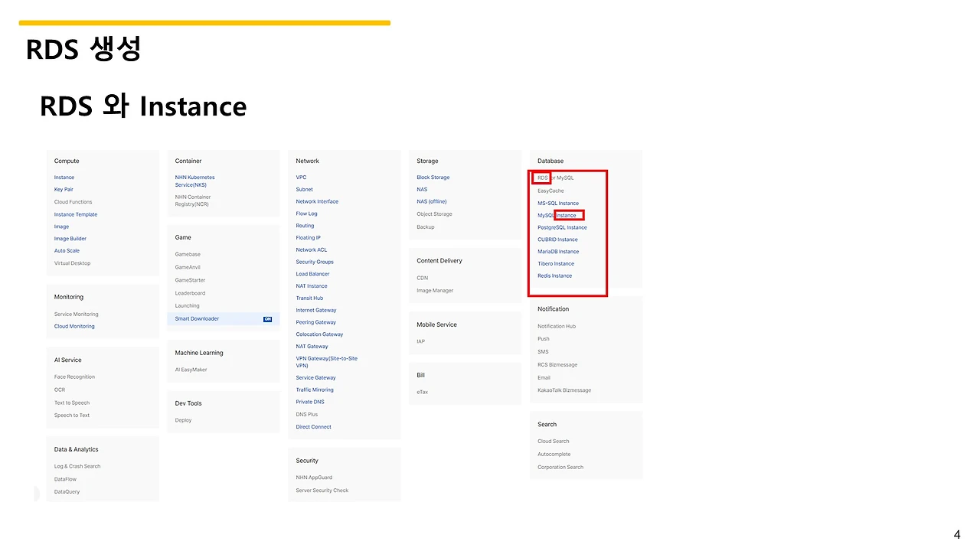Open Security Groups
Image resolution: width=980 pixels, height=551 pixels.
click(315, 262)
